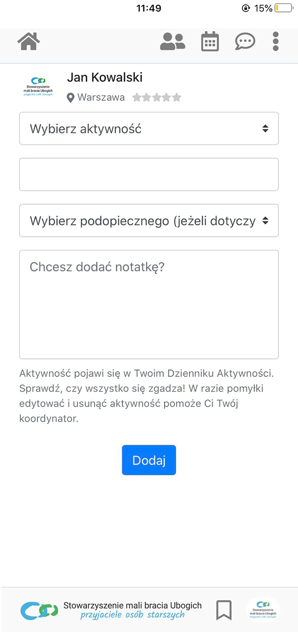Open chat messages speech bubble icon
298x644 pixels.
pos(245,42)
